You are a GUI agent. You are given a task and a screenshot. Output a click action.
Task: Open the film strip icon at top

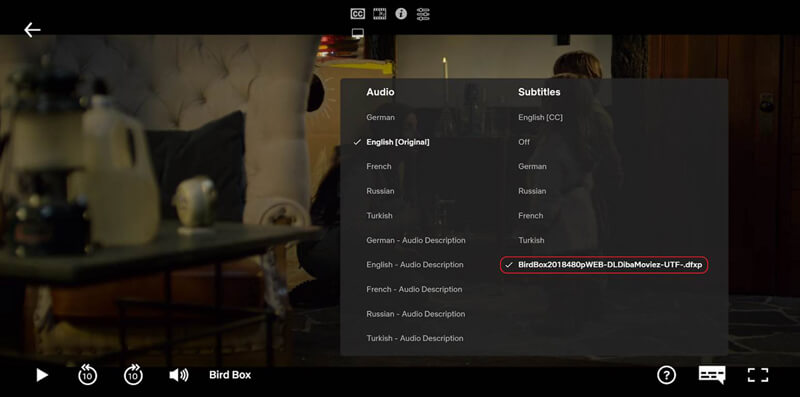(380, 14)
